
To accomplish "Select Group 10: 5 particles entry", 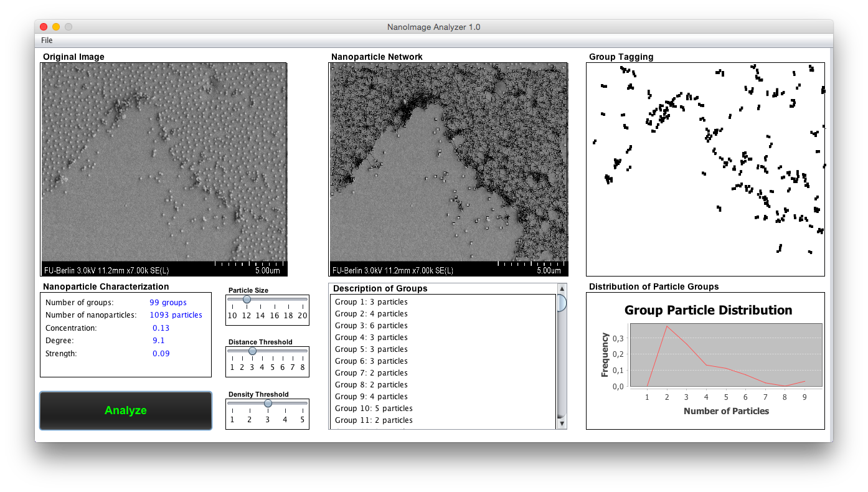I will click(374, 409).
